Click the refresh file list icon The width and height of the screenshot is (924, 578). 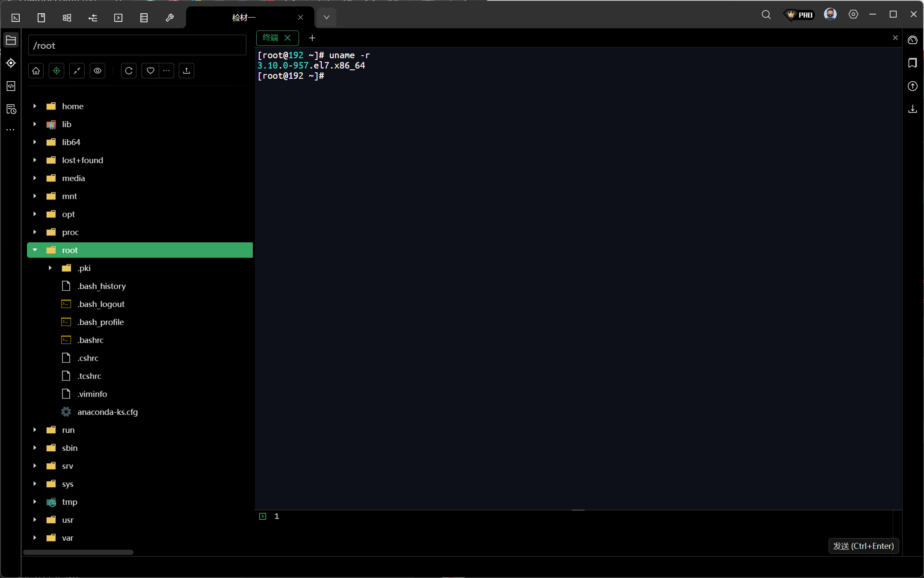pyautogui.click(x=129, y=71)
